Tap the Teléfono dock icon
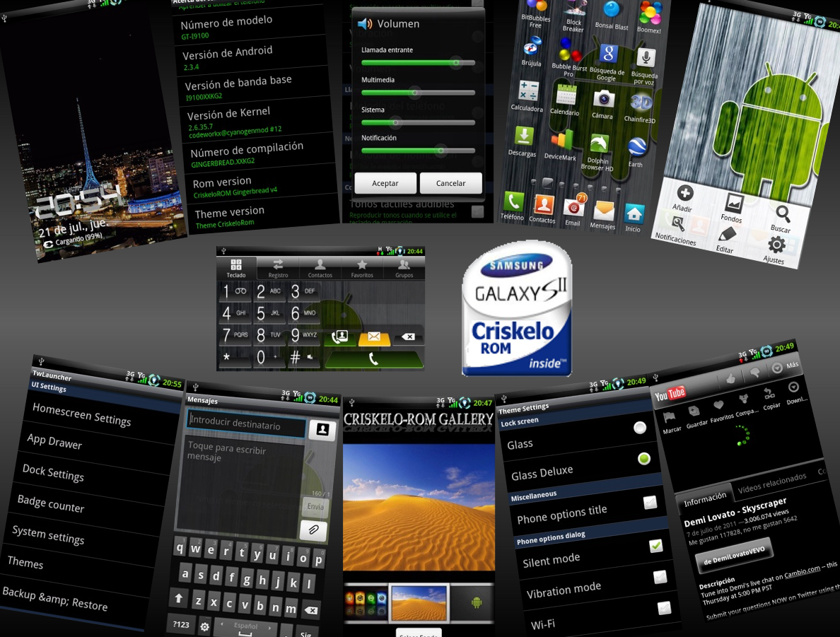This screenshot has width=840, height=637. (x=513, y=203)
